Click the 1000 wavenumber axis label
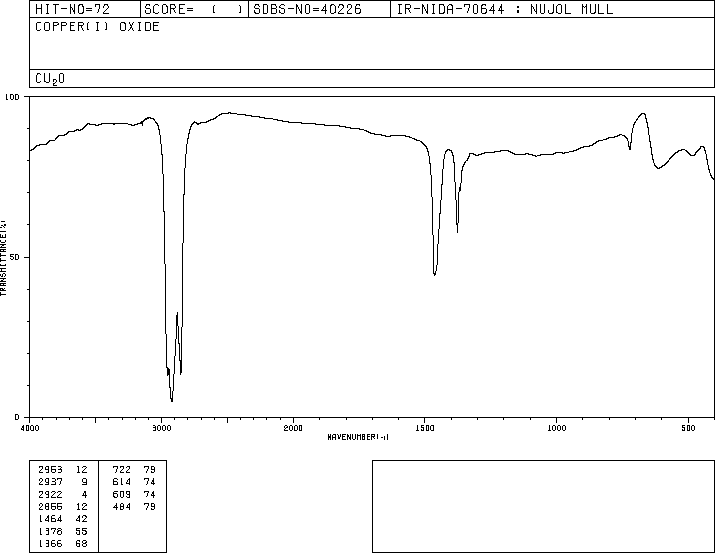Image resolution: width=715 pixels, height=553 pixels. (556, 428)
